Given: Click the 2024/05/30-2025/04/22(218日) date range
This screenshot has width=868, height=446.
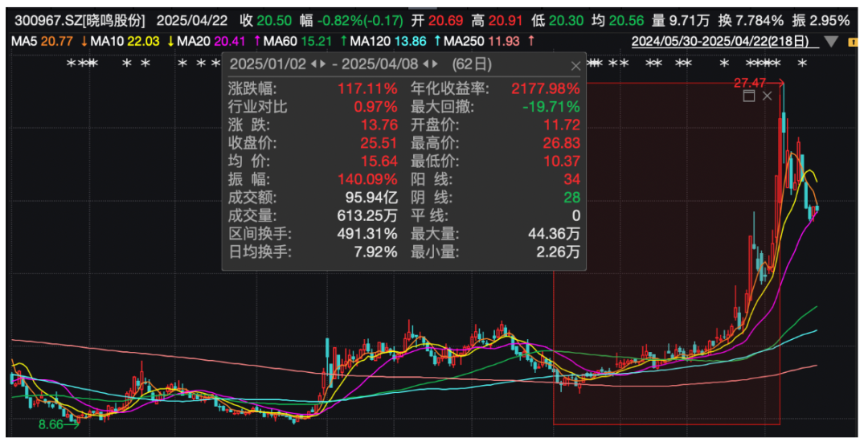Looking at the screenshot, I should [x=720, y=42].
